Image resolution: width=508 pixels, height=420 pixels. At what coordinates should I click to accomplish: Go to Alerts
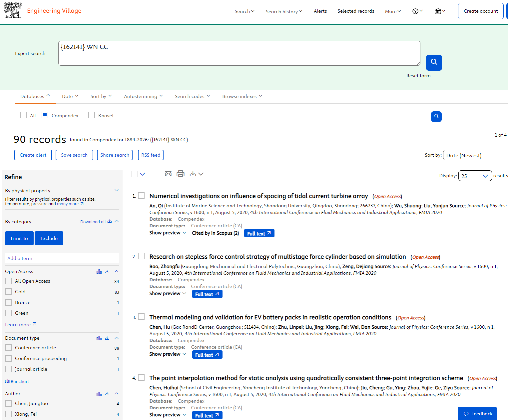320,11
